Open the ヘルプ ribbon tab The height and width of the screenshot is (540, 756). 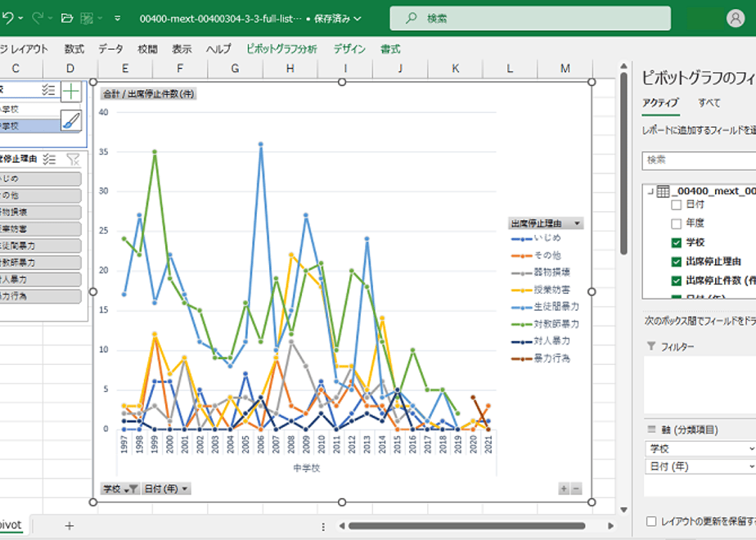[219, 49]
